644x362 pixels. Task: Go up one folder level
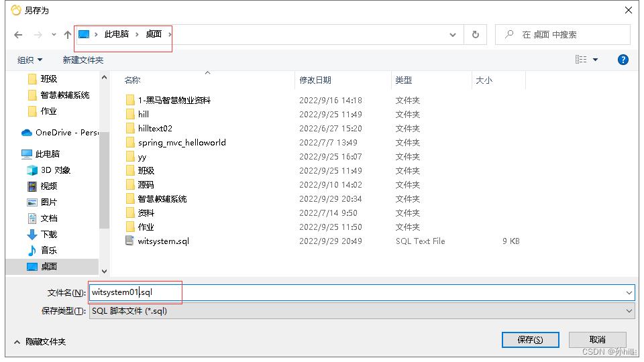point(68,35)
